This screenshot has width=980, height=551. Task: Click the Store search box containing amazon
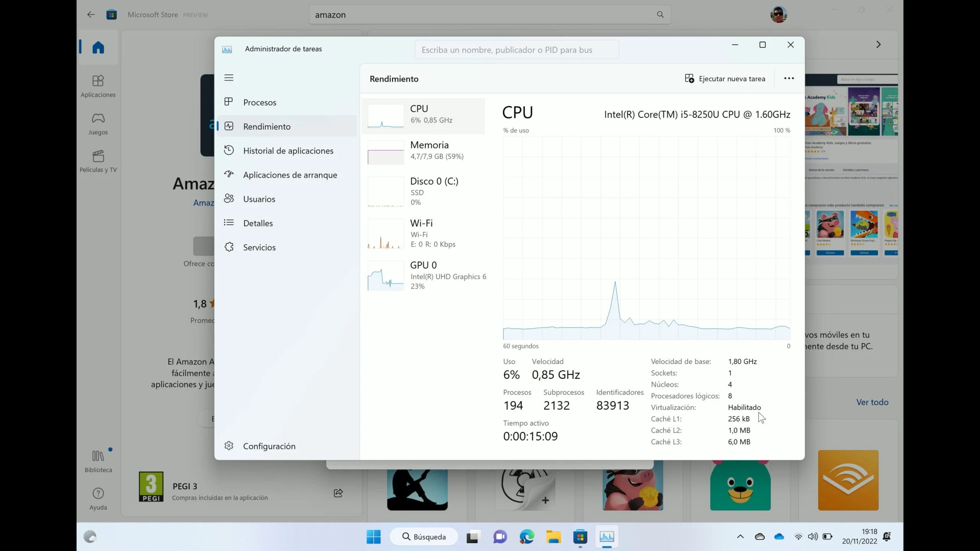[x=490, y=15]
